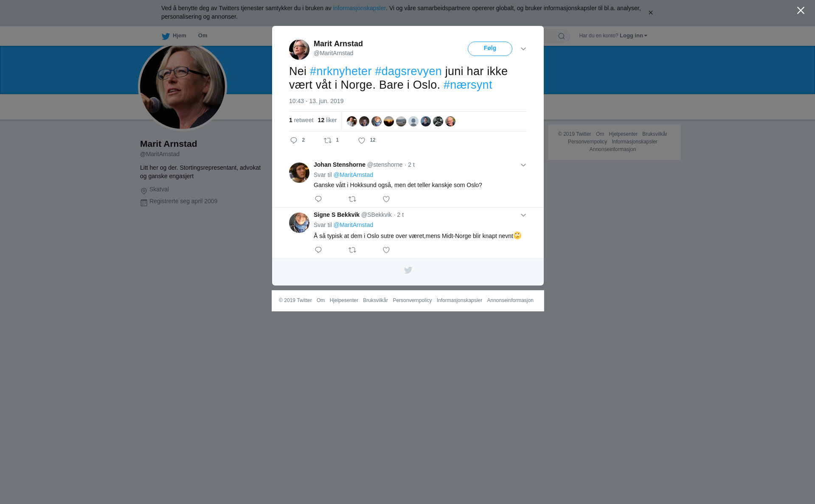Open the informasjonskapsler link in cookie banner
Image resolution: width=815 pixels, height=504 pixels.
pos(359,8)
